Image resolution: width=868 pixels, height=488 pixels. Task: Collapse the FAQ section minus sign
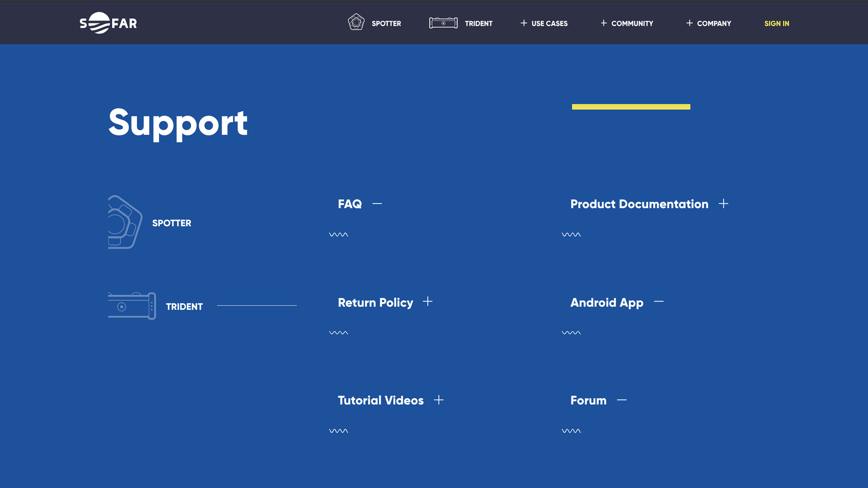(x=377, y=204)
